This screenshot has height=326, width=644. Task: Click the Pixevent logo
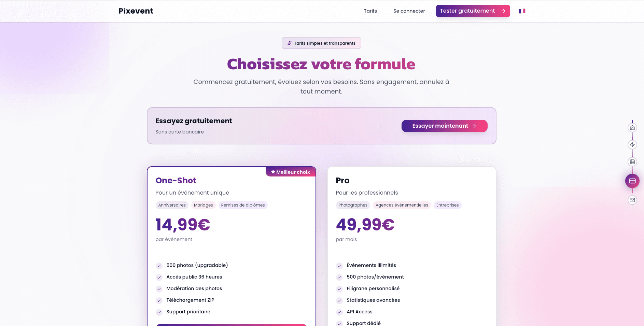pyautogui.click(x=136, y=11)
